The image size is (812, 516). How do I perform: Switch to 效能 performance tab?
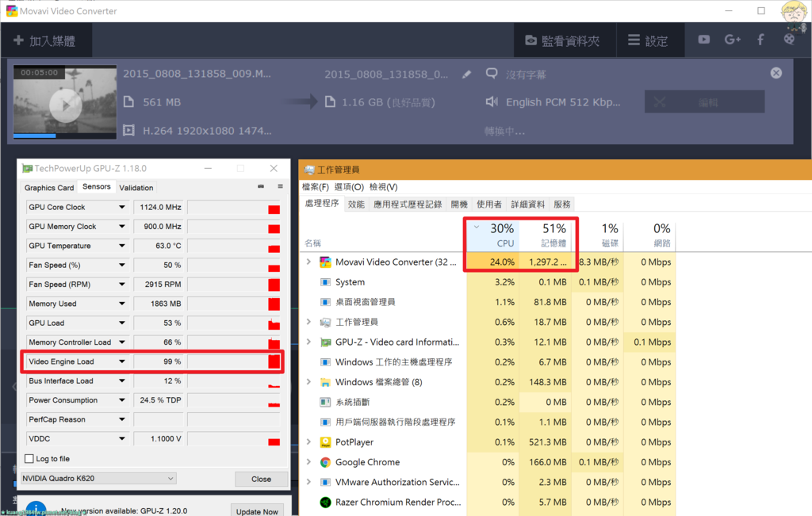tap(356, 204)
